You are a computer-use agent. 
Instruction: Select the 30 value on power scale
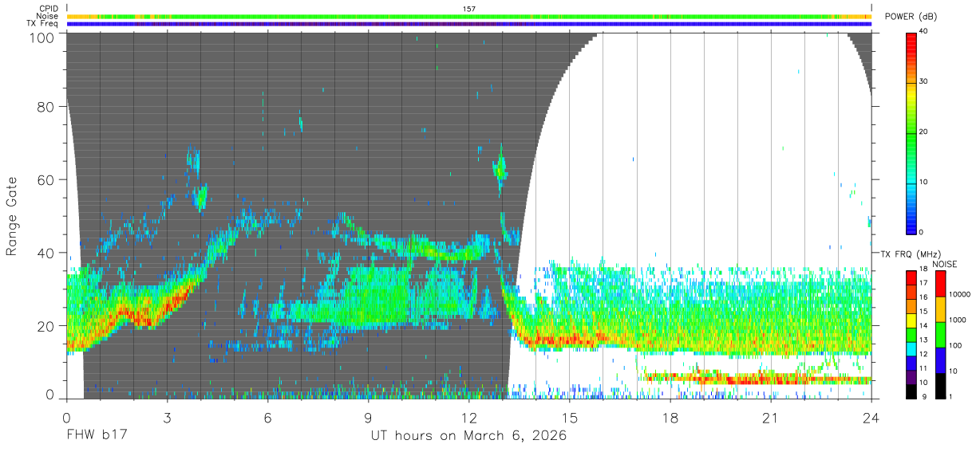[x=924, y=81]
